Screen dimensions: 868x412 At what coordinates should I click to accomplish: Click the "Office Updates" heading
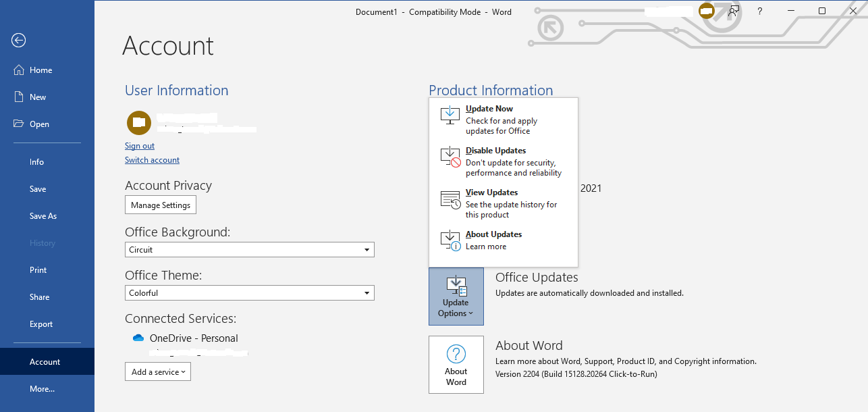tap(537, 278)
